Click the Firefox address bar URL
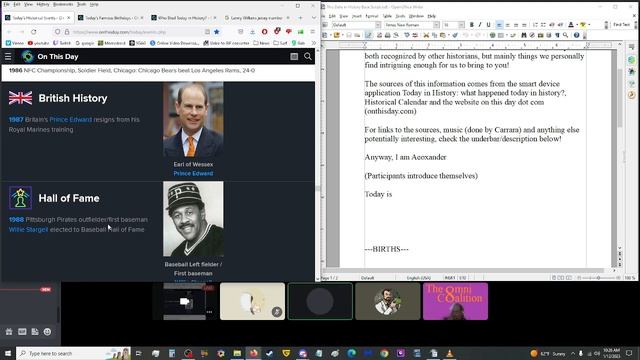The image size is (640, 360). point(119,32)
